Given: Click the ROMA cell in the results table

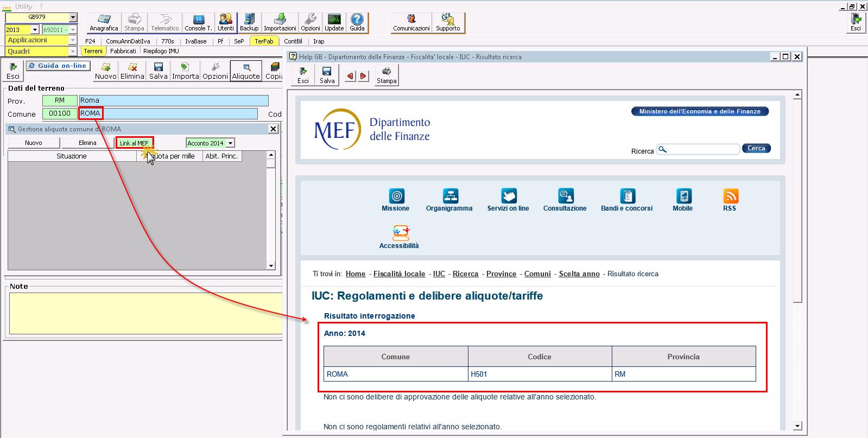Looking at the screenshot, I should [x=396, y=374].
